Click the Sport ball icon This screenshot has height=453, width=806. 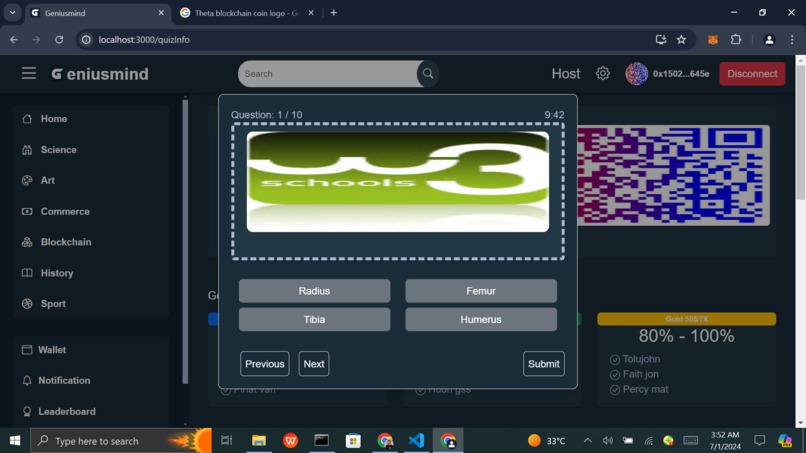tap(27, 303)
